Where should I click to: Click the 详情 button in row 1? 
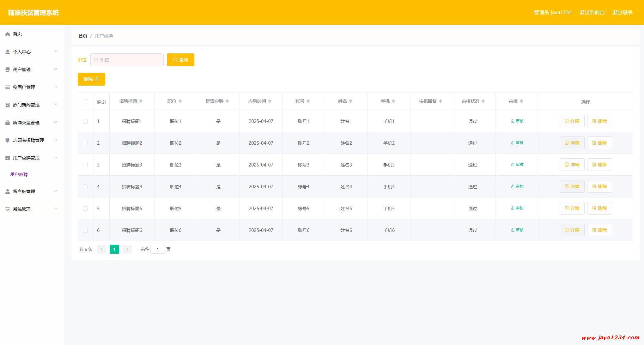coord(572,121)
